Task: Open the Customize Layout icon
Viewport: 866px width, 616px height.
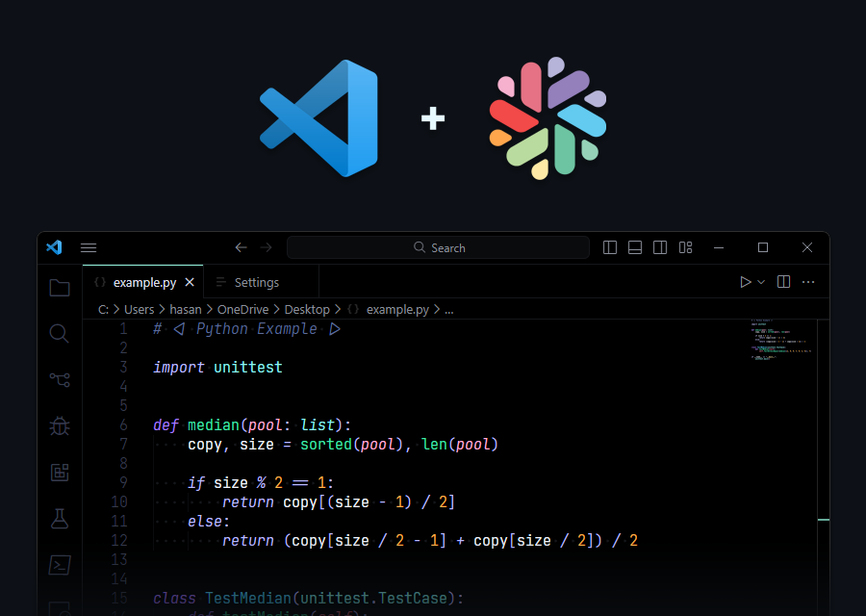Action: click(x=685, y=247)
